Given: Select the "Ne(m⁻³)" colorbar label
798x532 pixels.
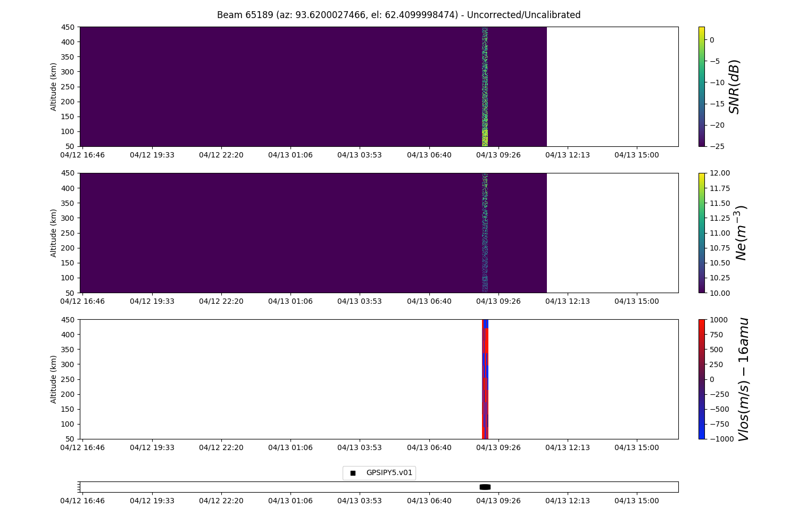Looking at the screenshot, I should coord(741,232).
